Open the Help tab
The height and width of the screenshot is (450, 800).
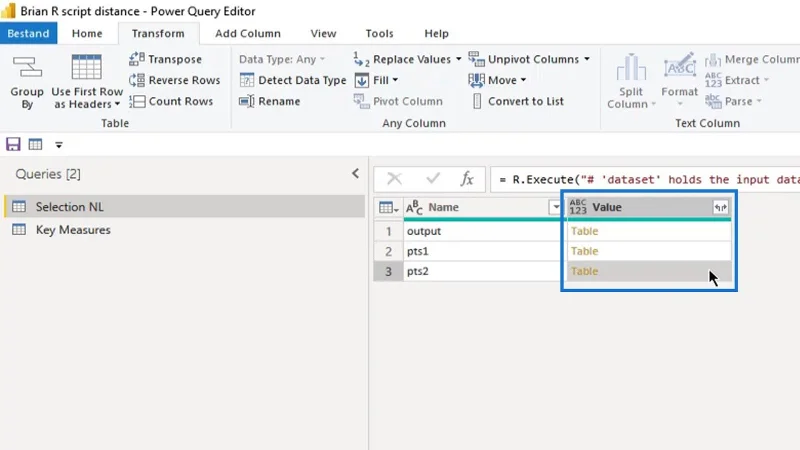coord(437,33)
